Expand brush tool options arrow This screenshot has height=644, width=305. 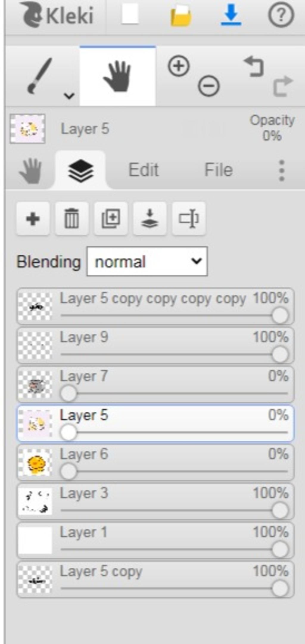point(69,96)
